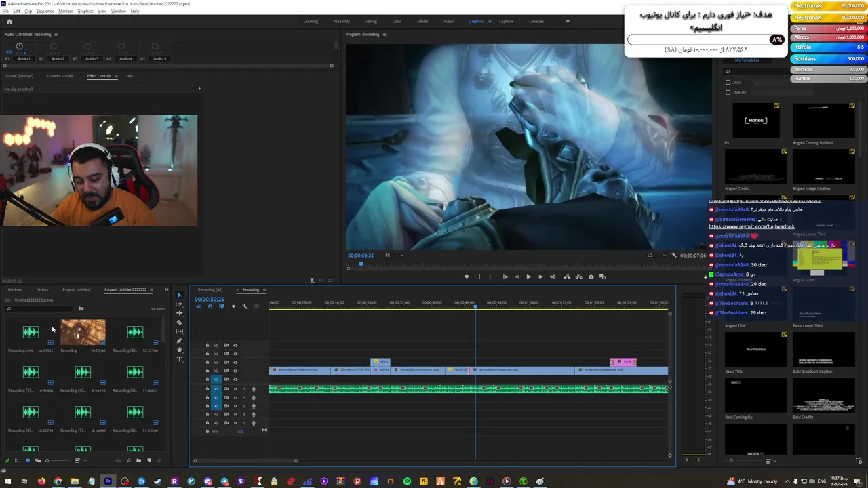
Task: Click timeline playhead timecode 00;00;50;25
Action: point(210,299)
